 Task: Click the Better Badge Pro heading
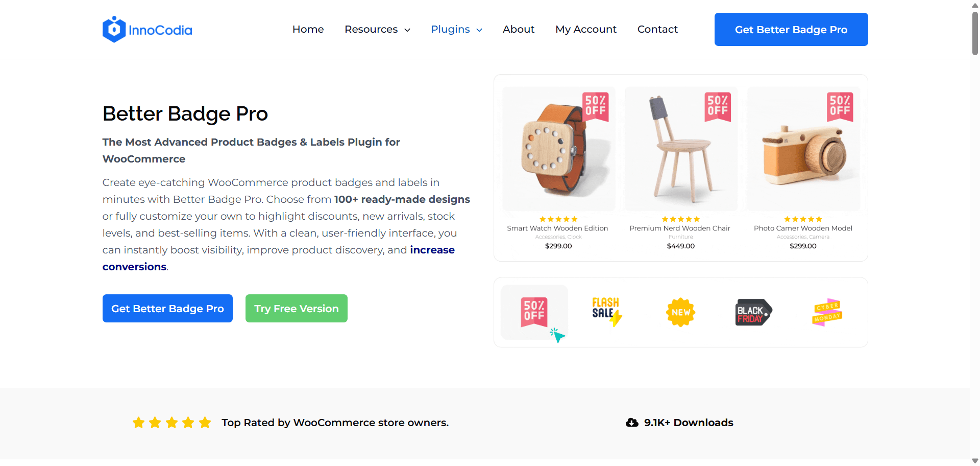(x=185, y=113)
